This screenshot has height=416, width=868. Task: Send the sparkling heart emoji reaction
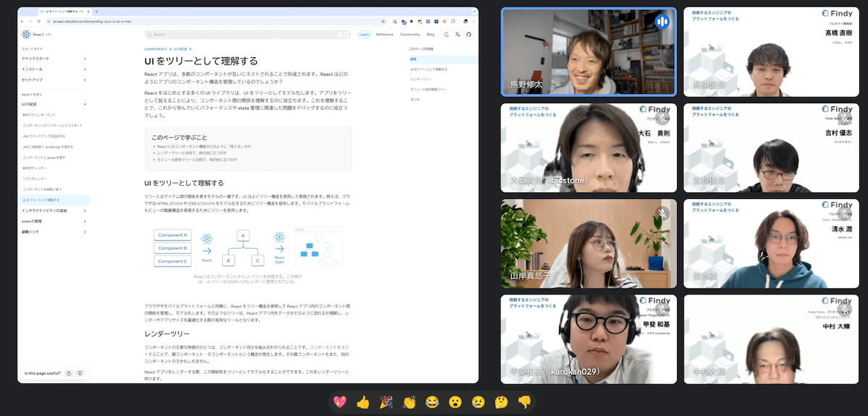coord(340,402)
